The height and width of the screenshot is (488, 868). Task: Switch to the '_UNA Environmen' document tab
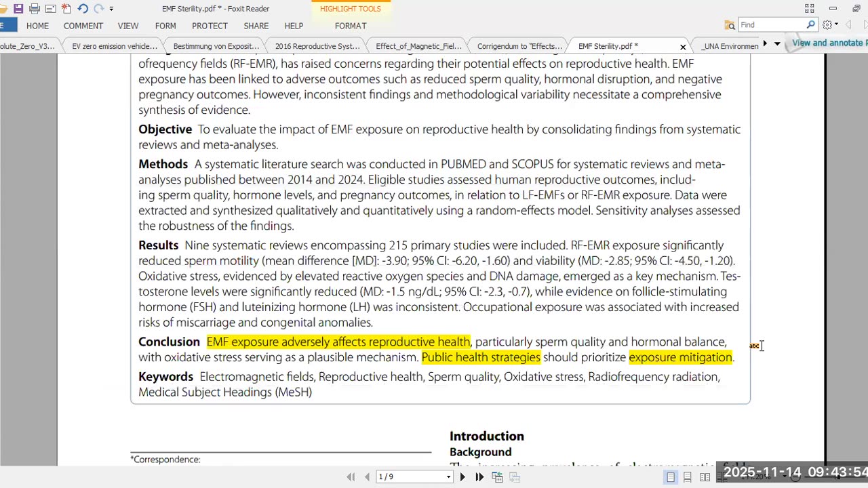point(730,46)
